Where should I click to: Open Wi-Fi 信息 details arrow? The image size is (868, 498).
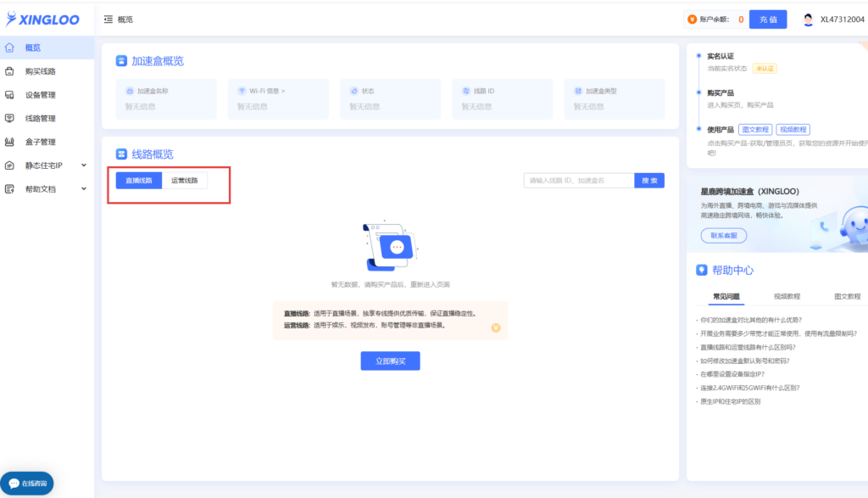pyautogui.click(x=283, y=91)
